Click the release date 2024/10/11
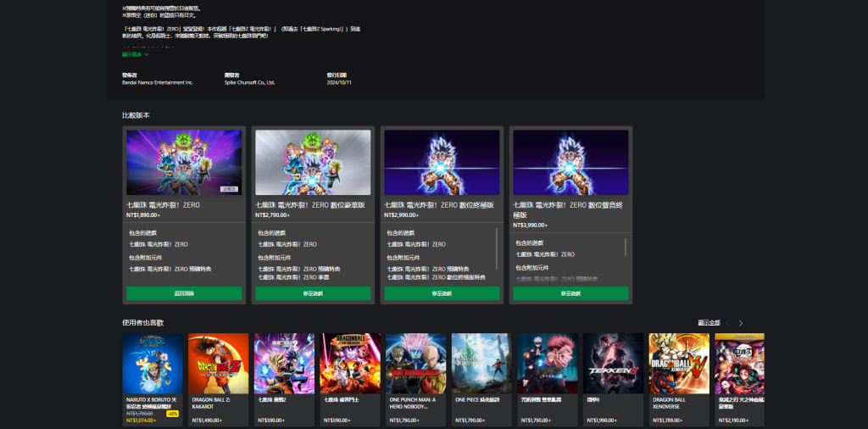The width and height of the screenshot is (868, 429). 339,82
